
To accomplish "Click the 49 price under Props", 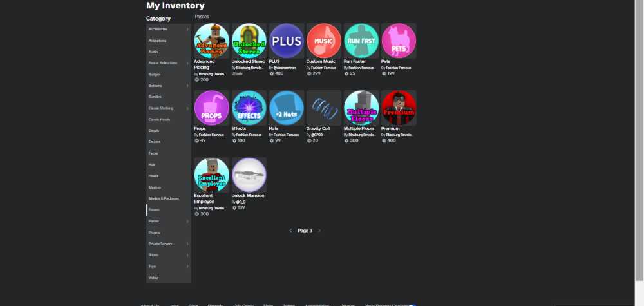I will (203, 140).
